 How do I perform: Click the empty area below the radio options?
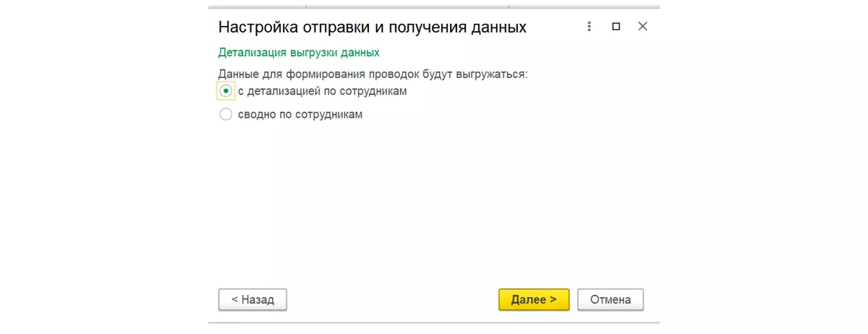[x=434, y=202]
